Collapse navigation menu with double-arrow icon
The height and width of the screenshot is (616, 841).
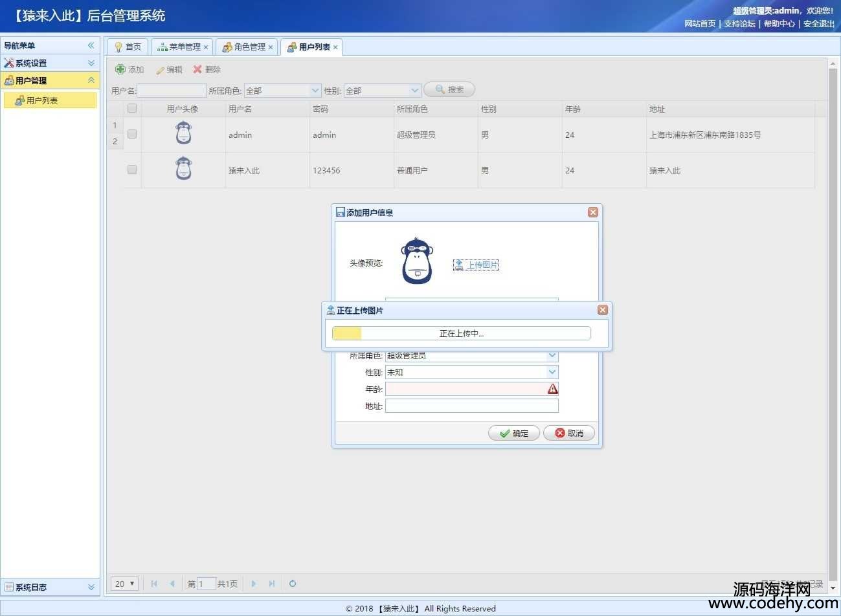tap(91, 45)
